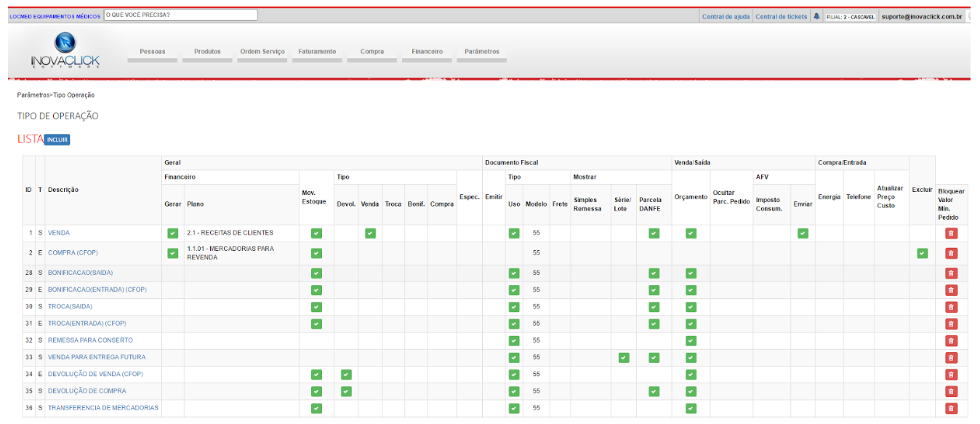Delete BONIFICACAO(SAIDA) using its trash icon
Viewport: 980px width, 424px height.
tap(951, 273)
